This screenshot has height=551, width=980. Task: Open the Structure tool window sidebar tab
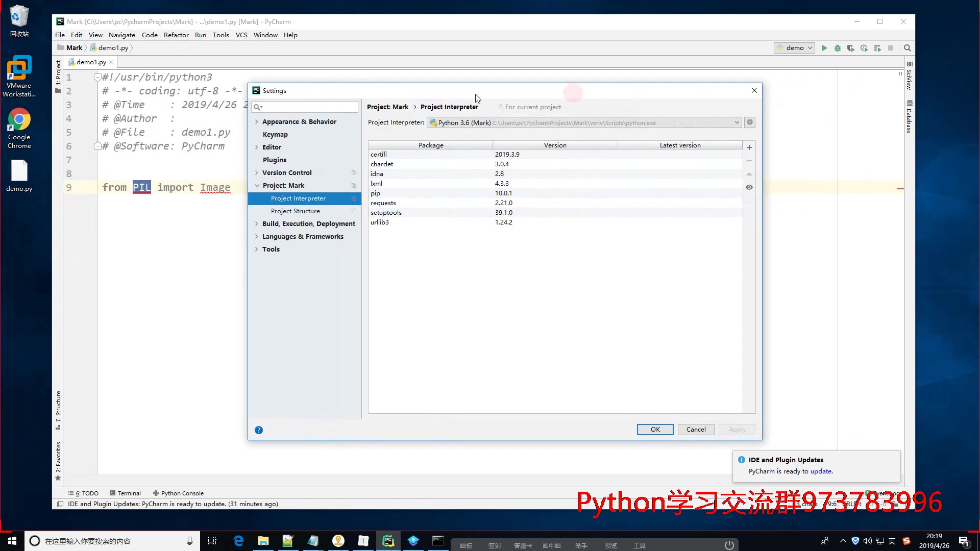click(x=58, y=410)
